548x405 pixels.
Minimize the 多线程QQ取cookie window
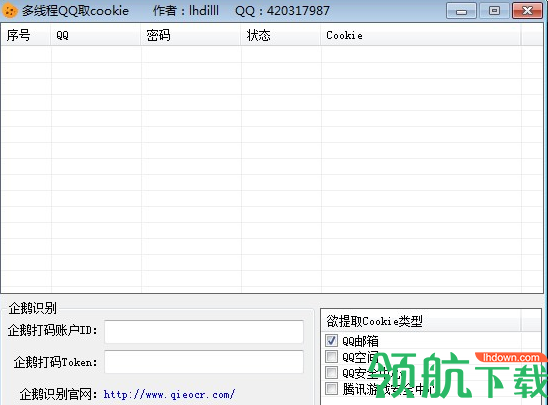click(461, 11)
